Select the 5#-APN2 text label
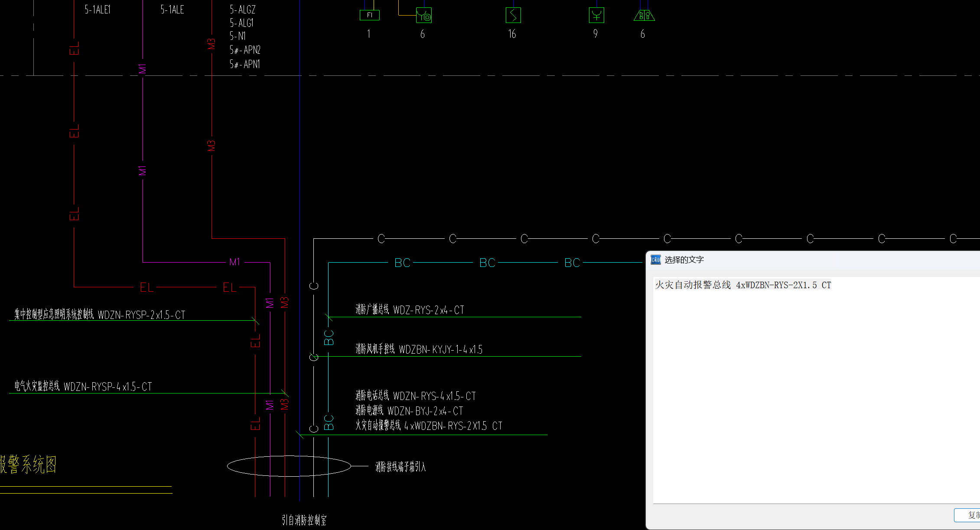This screenshot has height=530, width=980. click(245, 50)
